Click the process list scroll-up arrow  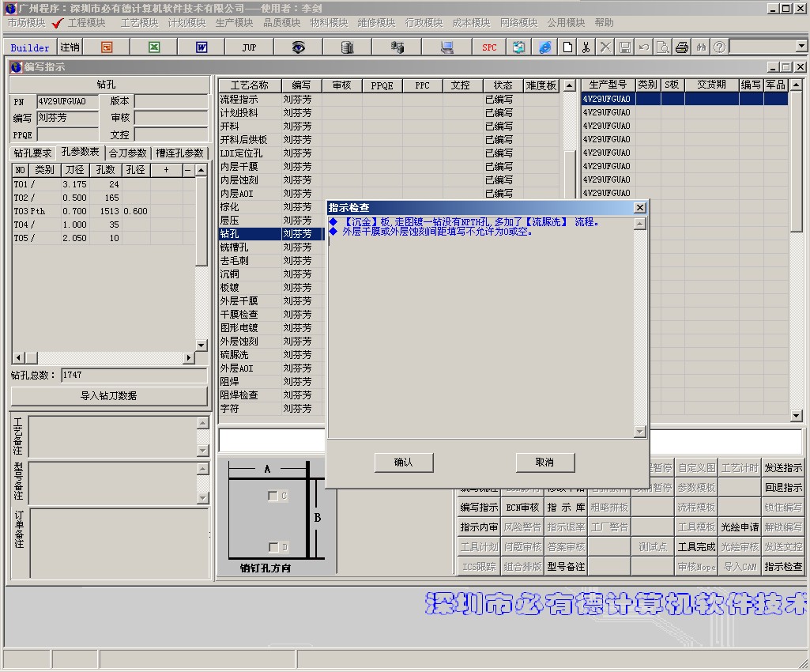tap(569, 85)
